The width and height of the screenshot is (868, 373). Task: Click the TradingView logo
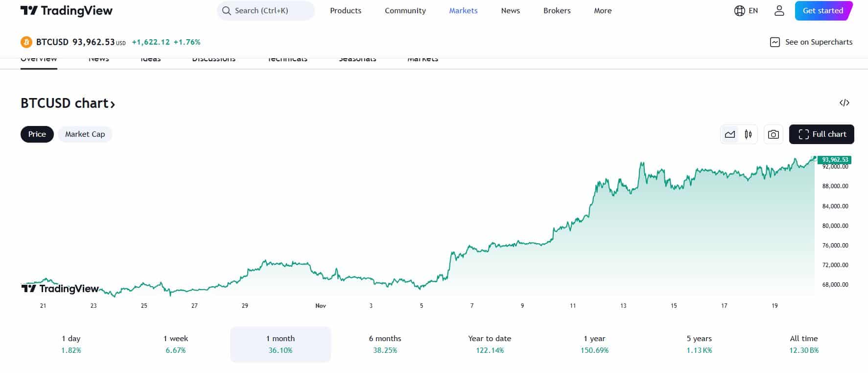pos(67,11)
